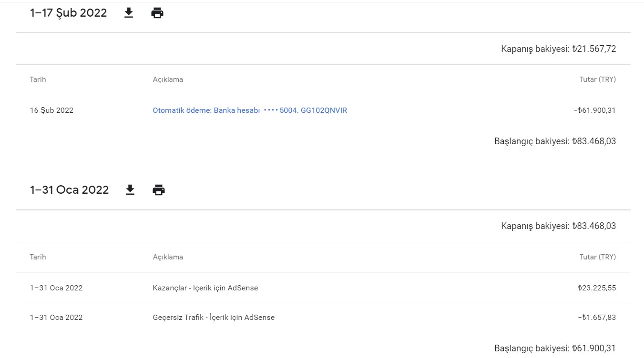Screen dimensions: 644x358
Task: Print the 1–17 Şub 2022 statement
Action: click(x=157, y=13)
